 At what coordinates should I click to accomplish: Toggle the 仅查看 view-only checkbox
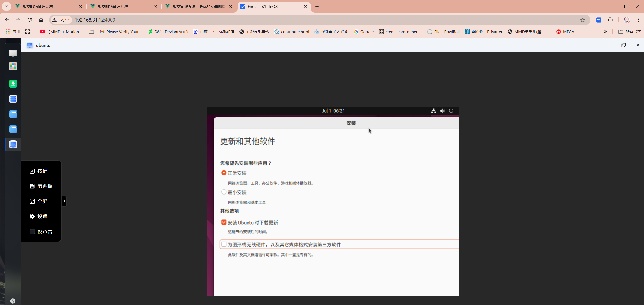click(x=32, y=232)
